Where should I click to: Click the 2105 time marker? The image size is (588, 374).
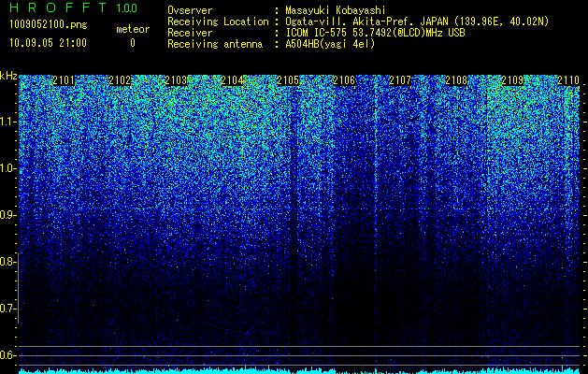(288, 80)
